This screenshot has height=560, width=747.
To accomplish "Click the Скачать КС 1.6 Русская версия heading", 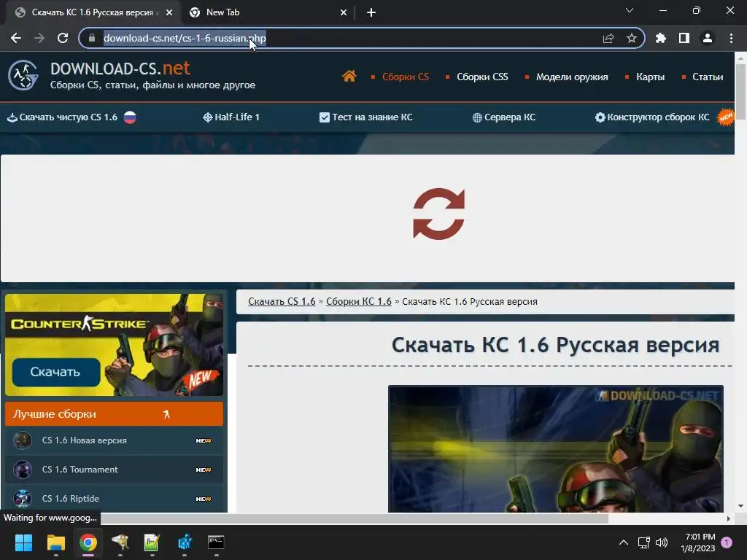I will pos(555,345).
